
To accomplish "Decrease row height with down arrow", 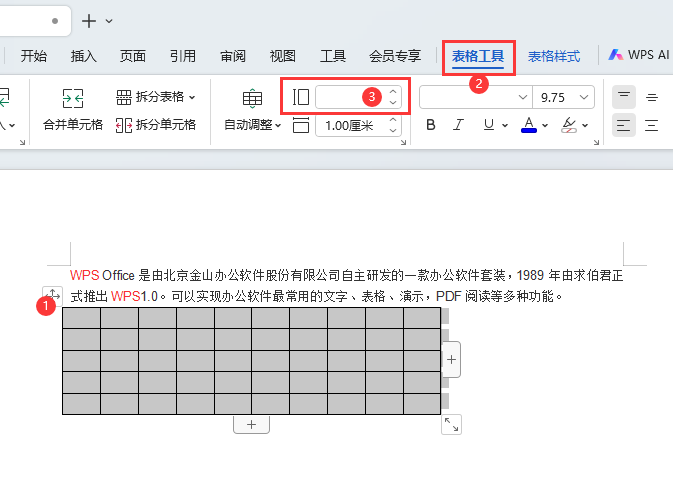I will coord(393,130).
